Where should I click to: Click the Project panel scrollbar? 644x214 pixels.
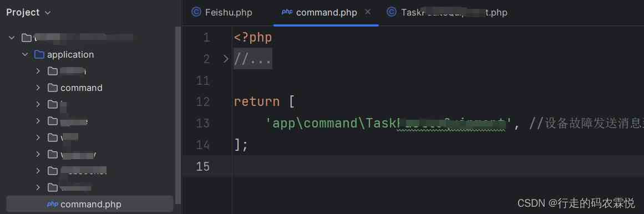pos(178,115)
